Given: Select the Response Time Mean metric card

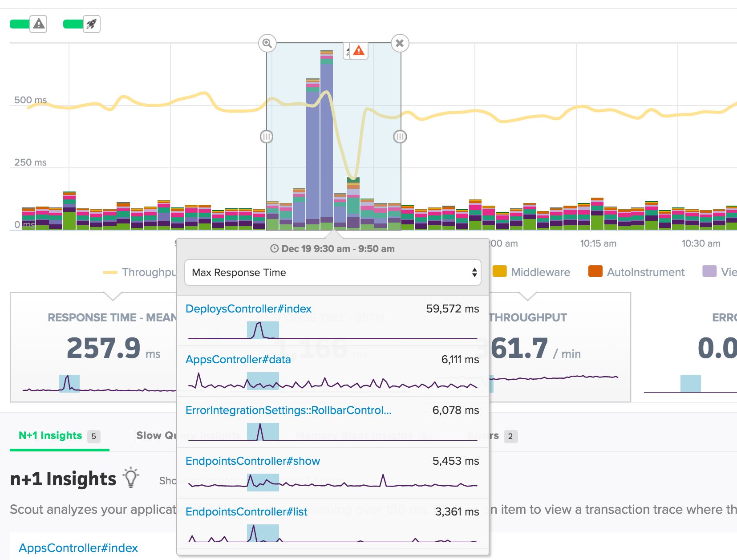Looking at the screenshot, I should pos(93,347).
